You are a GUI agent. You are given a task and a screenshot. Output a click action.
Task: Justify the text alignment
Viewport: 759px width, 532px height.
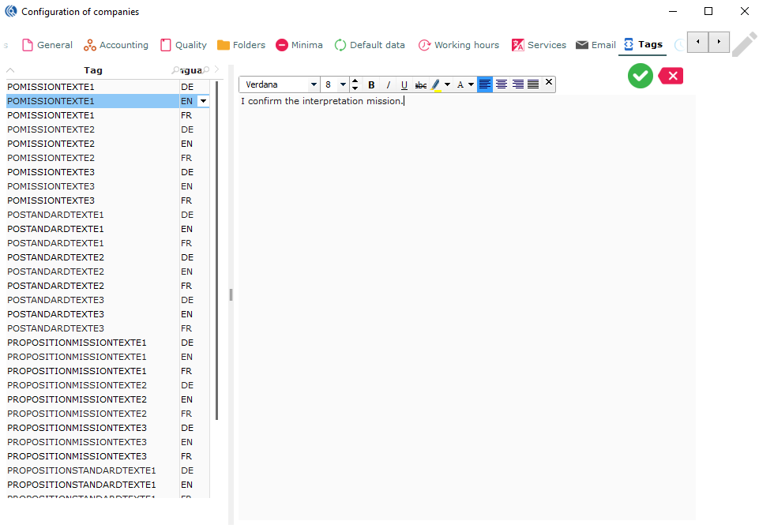click(533, 84)
